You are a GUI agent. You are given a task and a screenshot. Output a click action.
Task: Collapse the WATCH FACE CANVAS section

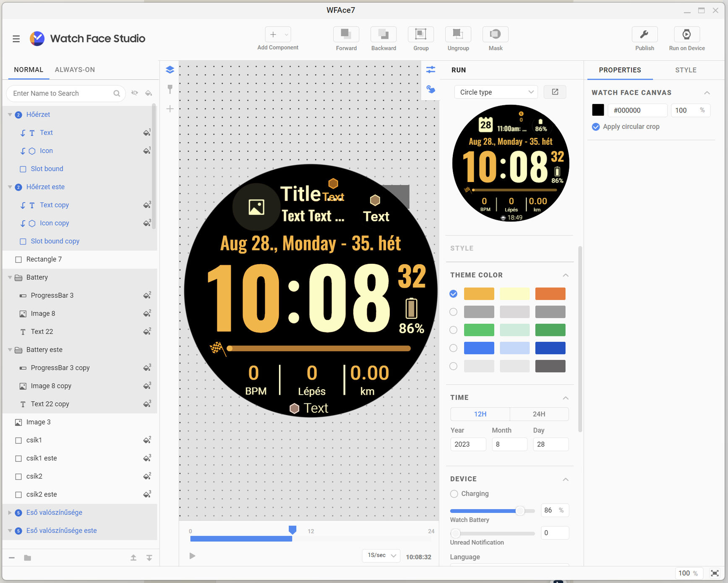707,93
